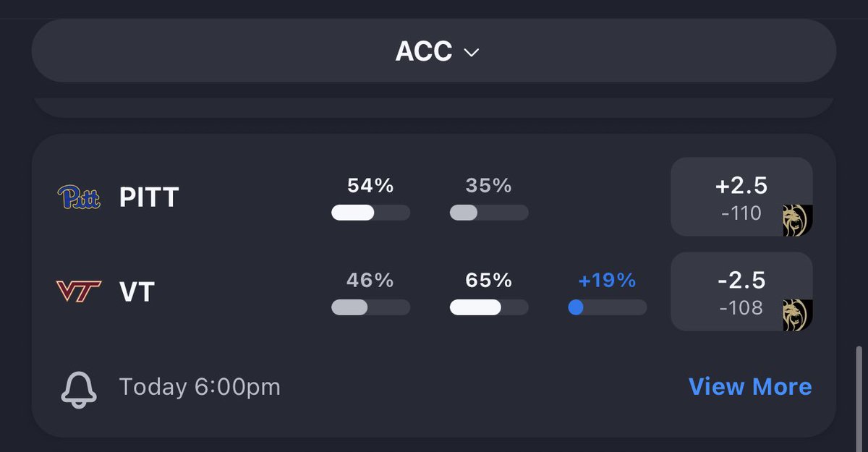868x452 pixels.
Task: Click the VT 46% progress bar
Action: (370, 307)
